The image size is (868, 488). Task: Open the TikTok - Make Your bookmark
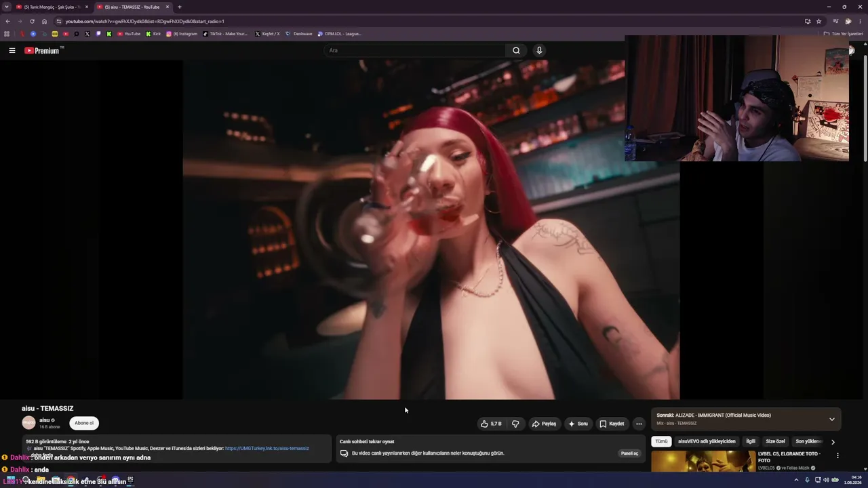point(226,33)
